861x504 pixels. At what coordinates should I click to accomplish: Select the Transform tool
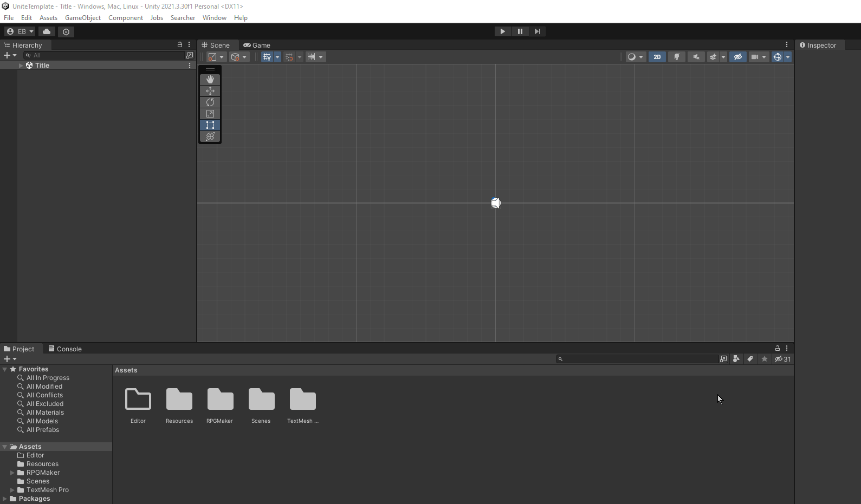[210, 136]
